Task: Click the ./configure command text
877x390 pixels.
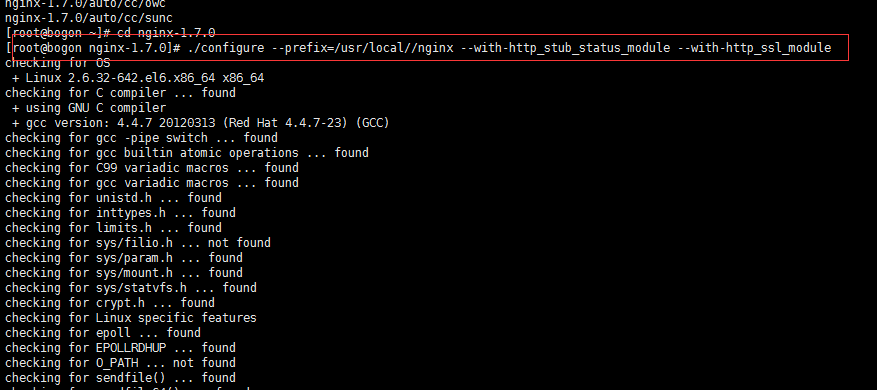Action: 226,48
